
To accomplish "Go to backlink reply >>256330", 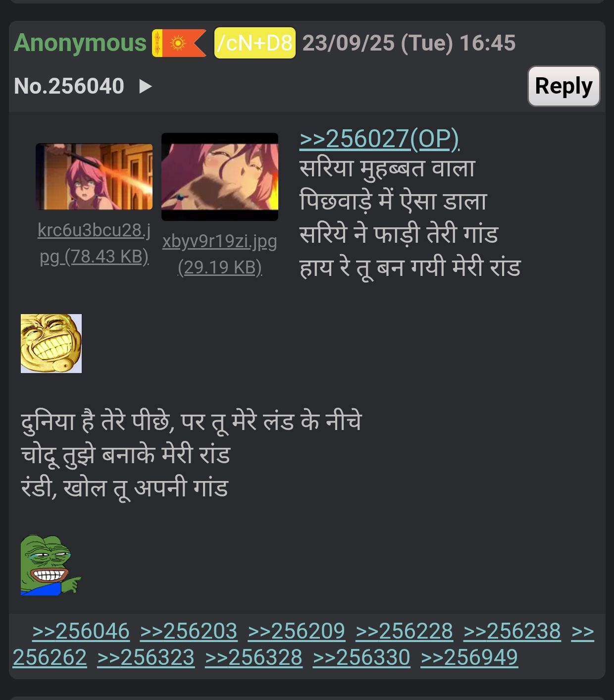I will (x=361, y=658).
